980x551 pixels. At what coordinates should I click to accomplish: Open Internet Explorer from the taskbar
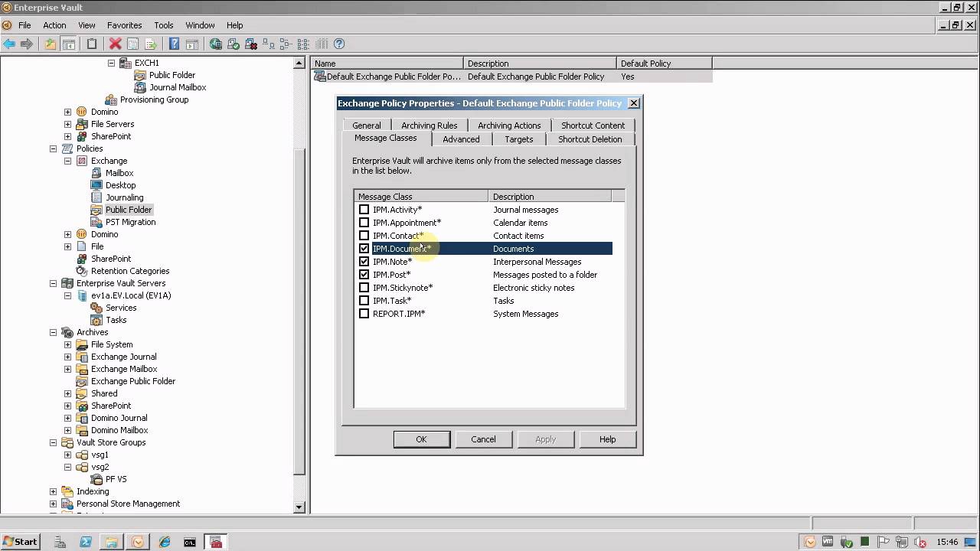point(165,542)
